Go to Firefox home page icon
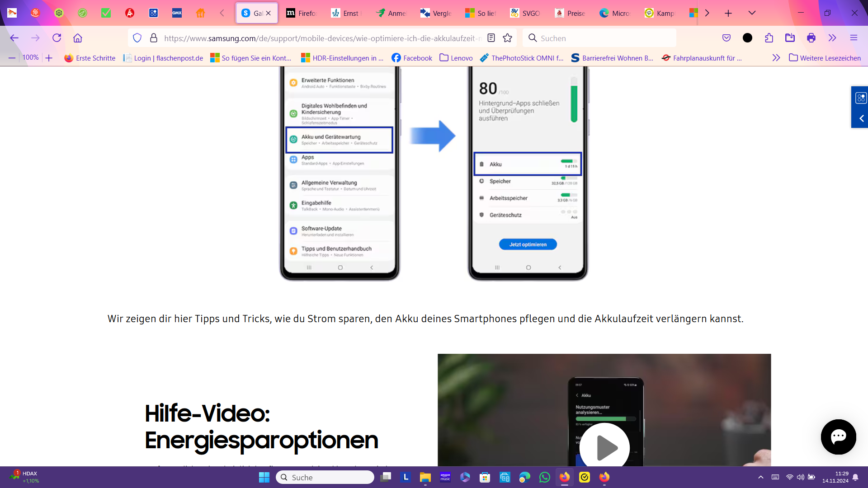This screenshot has height=488, width=868. pos(78,38)
